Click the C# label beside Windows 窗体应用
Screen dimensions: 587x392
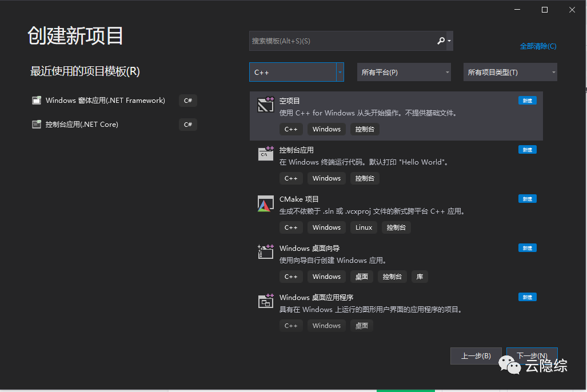pos(188,100)
